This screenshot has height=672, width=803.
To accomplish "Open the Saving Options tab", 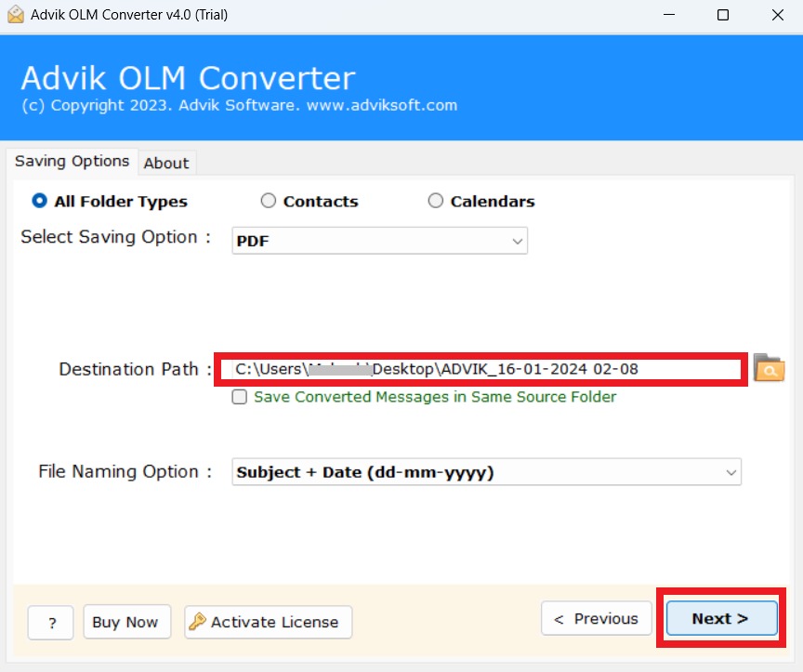I will (72, 162).
